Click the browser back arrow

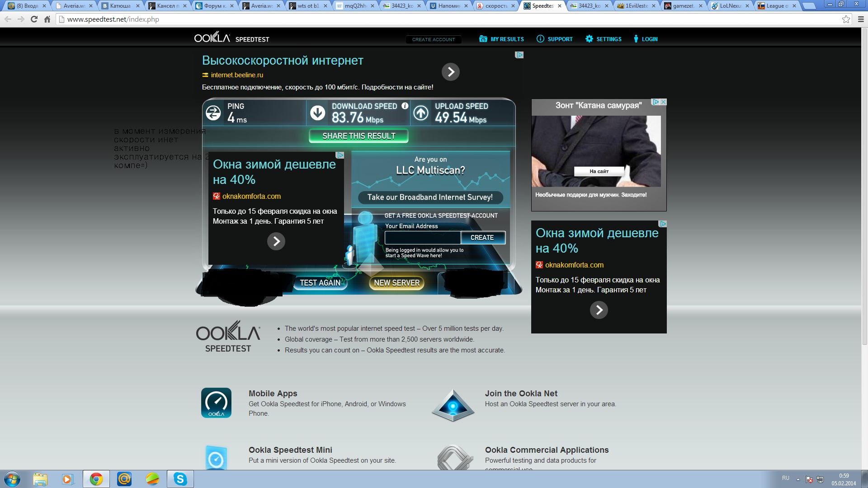tap(8, 19)
